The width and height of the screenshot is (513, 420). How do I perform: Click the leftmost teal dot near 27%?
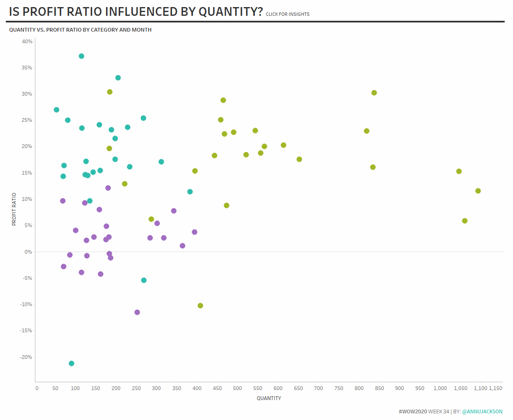coord(57,110)
